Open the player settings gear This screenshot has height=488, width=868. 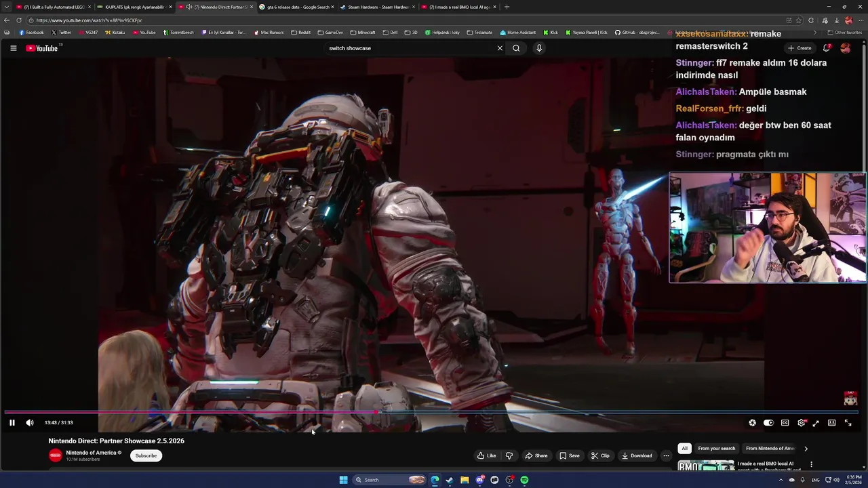[802, 423]
